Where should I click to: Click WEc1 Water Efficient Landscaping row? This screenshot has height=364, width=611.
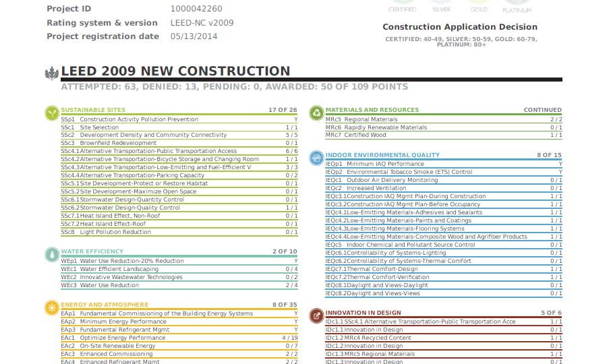click(179, 270)
